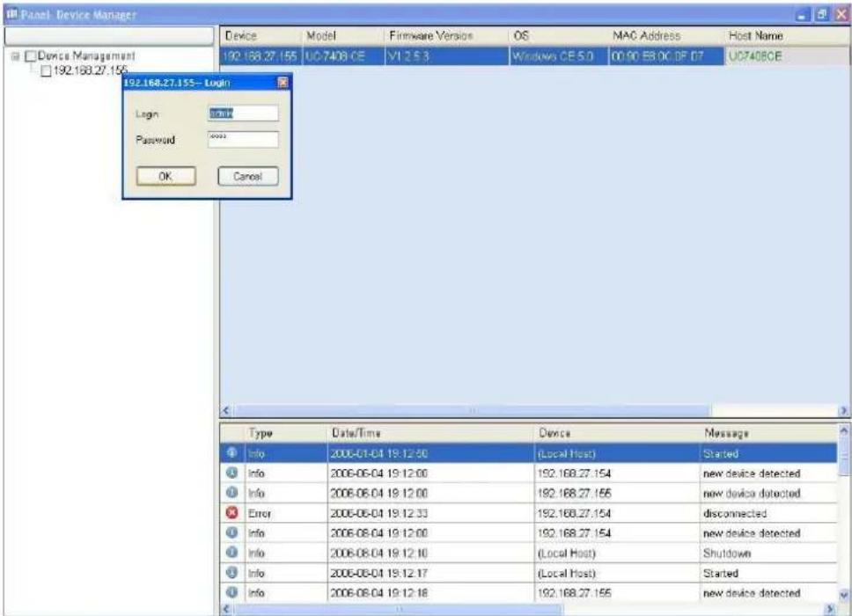Click the UC7408CE host name cell
Screen dimensions: 852x616
(787, 56)
